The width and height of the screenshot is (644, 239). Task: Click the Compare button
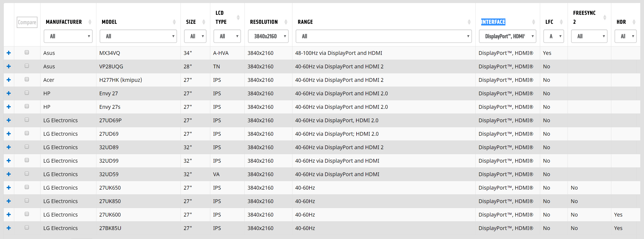tap(27, 22)
